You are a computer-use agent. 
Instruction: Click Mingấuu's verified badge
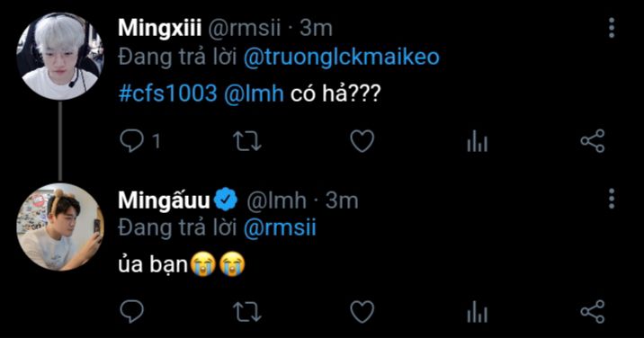226,200
